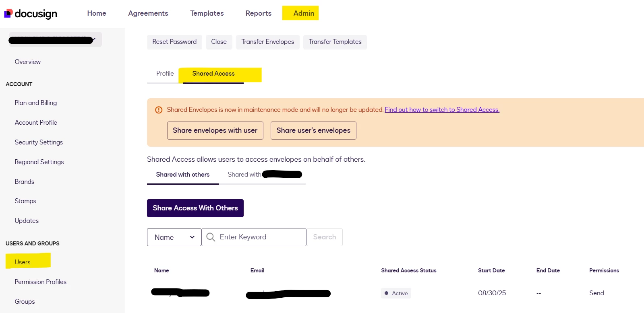Click the disabled Search button
This screenshot has width=644, height=313.
[325, 237]
